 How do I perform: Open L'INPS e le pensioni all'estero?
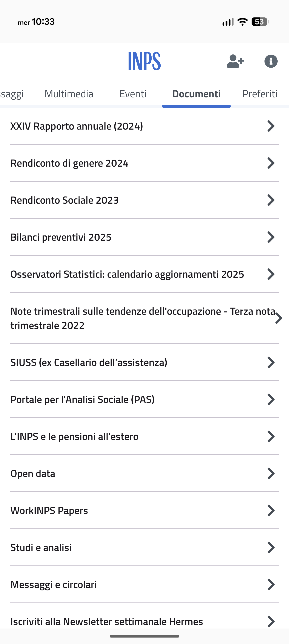point(74,437)
